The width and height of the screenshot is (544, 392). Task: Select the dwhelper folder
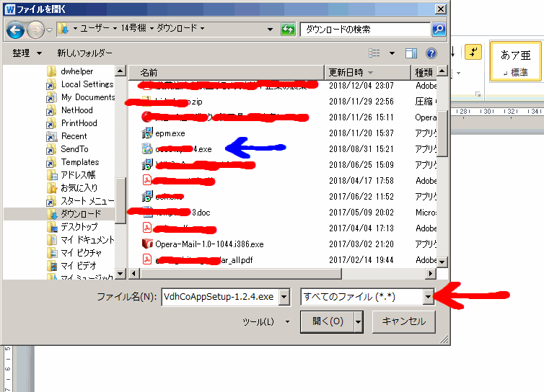pyautogui.click(x=77, y=71)
